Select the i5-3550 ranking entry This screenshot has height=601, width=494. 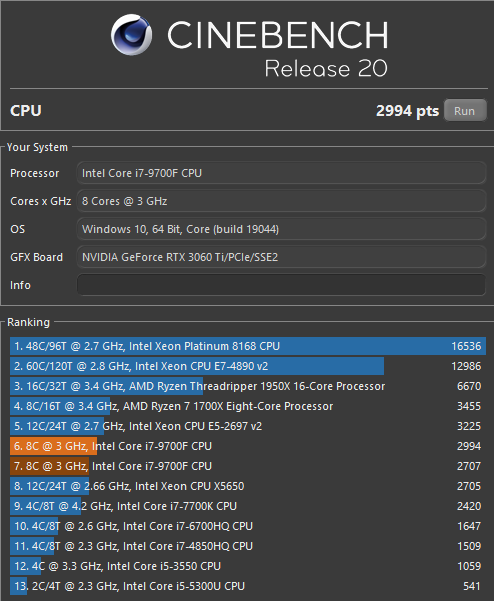pyautogui.click(x=248, y=566)
